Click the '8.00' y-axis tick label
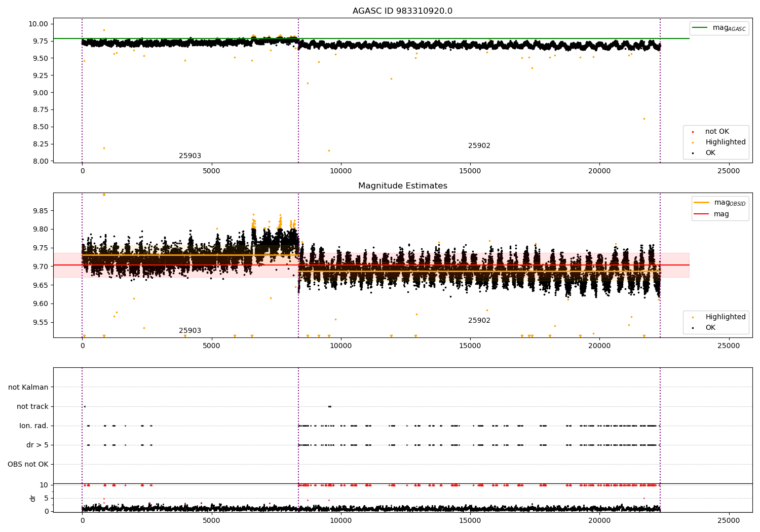The width and height of the screenshot is (760, 532). 41,161
